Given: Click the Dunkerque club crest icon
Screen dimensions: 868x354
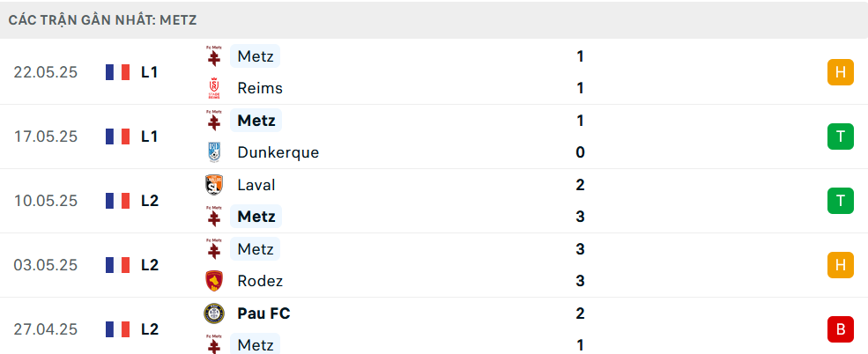Looking at the screenshot, I should 213,152.
